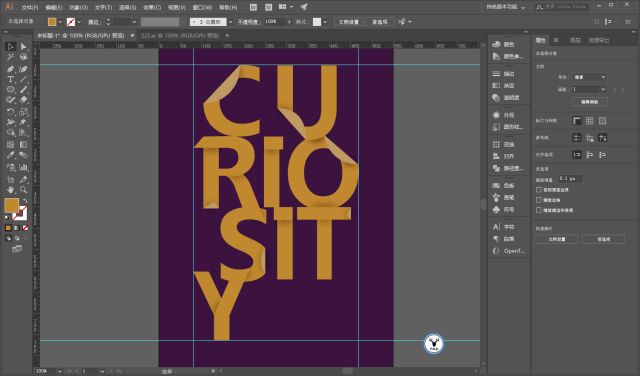The image size is (640, 376).
Task: Select the Pen tool in the toolbox
Action: click(11, 69)
